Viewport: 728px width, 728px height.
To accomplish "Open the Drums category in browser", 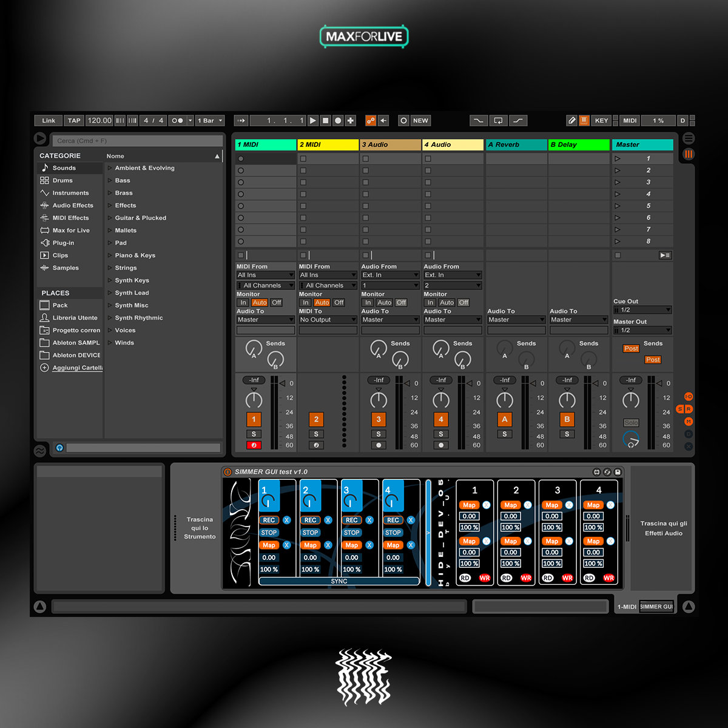I will point(62,180).
